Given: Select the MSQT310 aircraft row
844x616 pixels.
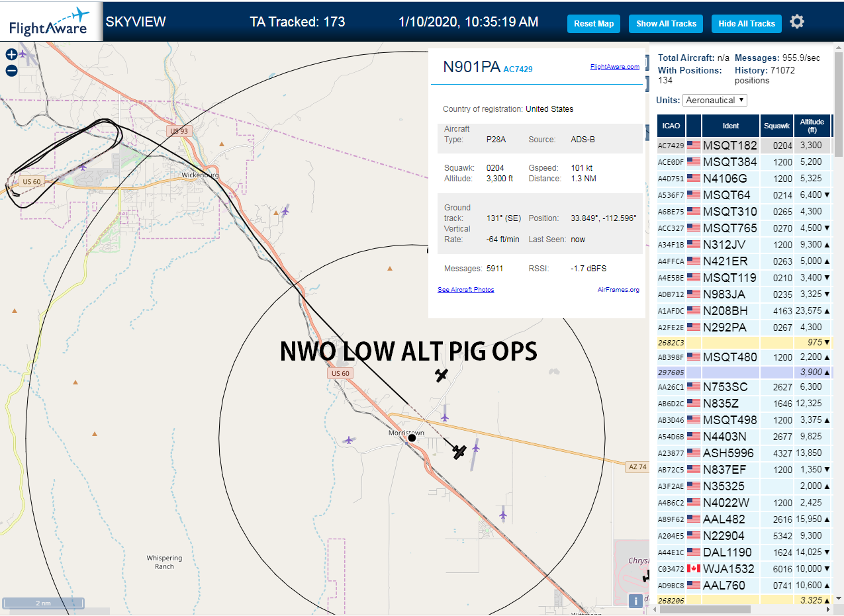Looking at the screenshot, I should pyautogui.click(x=744, y=211).
